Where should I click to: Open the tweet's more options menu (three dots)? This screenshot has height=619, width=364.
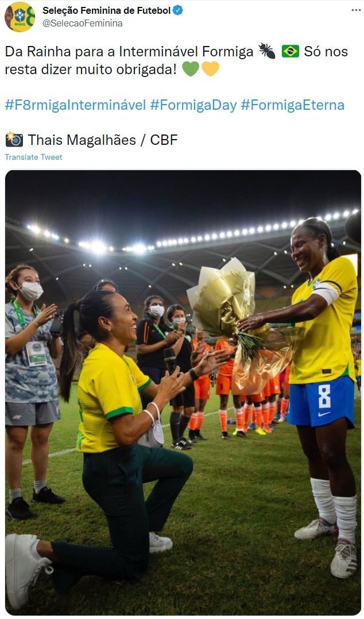pyautogui.click(x=356, y=10)
